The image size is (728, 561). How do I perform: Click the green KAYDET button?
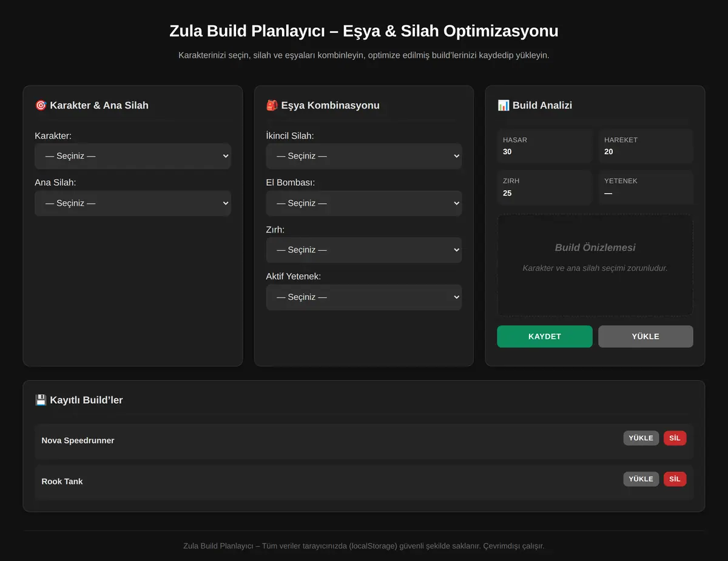coord(545,336)
